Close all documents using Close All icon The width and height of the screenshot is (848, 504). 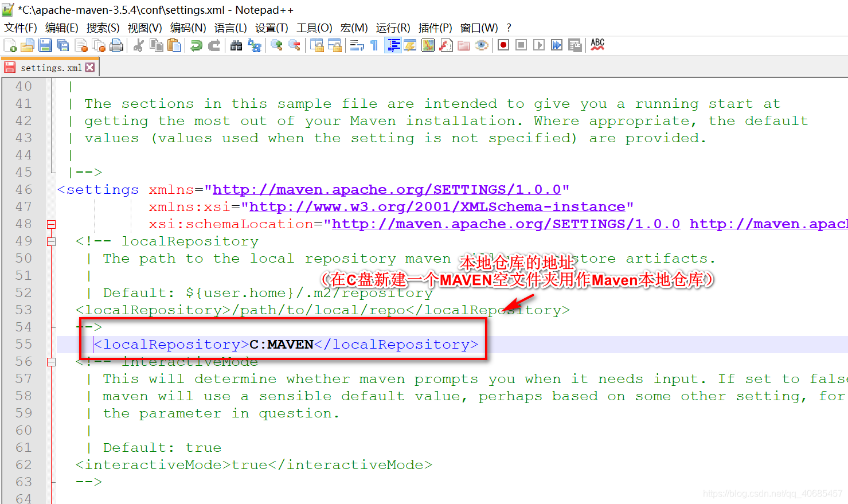click(99, 45)
